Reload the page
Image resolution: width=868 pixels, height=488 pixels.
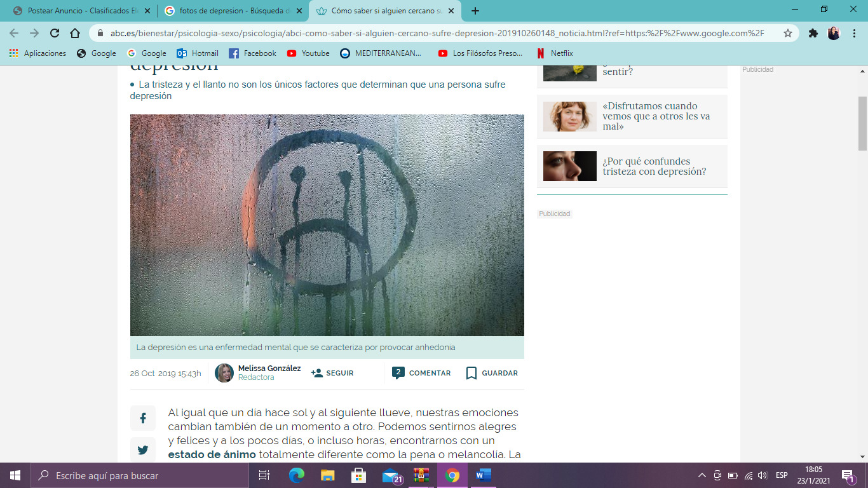pos(55,33)
